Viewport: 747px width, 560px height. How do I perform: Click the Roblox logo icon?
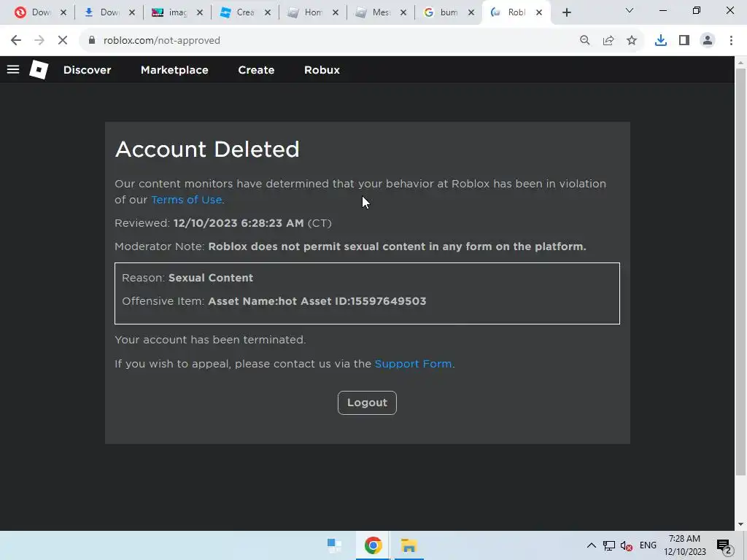click(39, 69)
